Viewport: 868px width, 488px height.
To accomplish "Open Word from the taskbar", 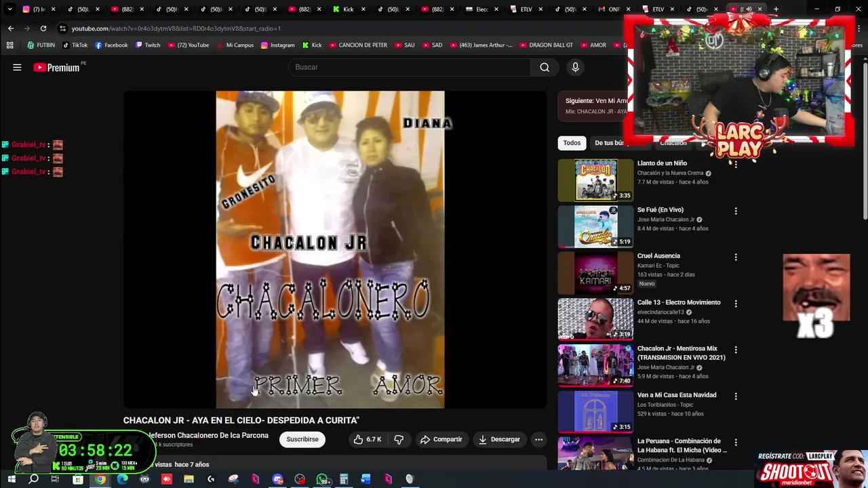I will pyautogui.click(x=366, y=479).
